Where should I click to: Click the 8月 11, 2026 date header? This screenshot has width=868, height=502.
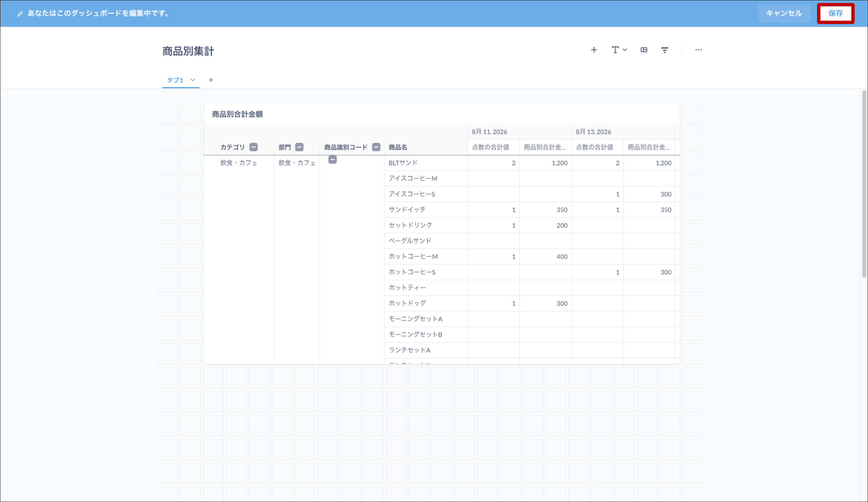[x=489, y=132]
